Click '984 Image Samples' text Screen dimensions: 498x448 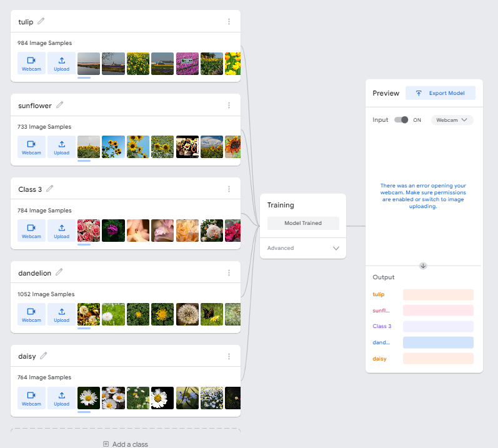[45, 43]
